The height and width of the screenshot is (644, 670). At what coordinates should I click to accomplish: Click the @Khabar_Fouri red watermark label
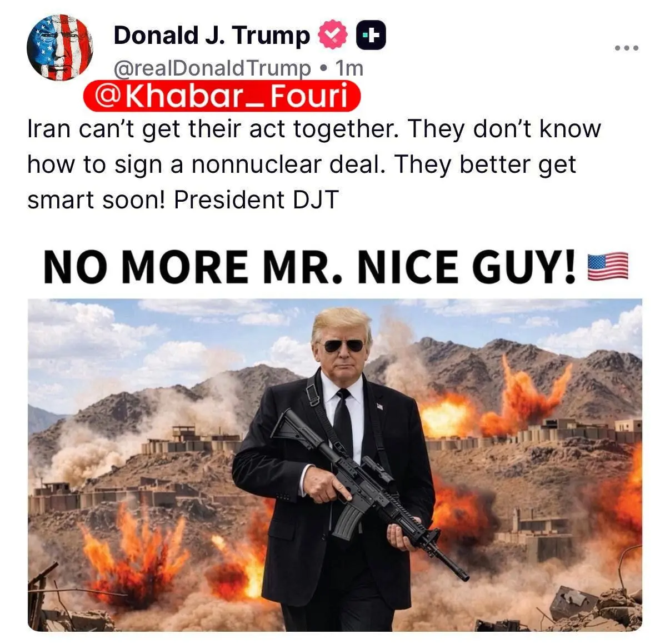tap(222, 97)
